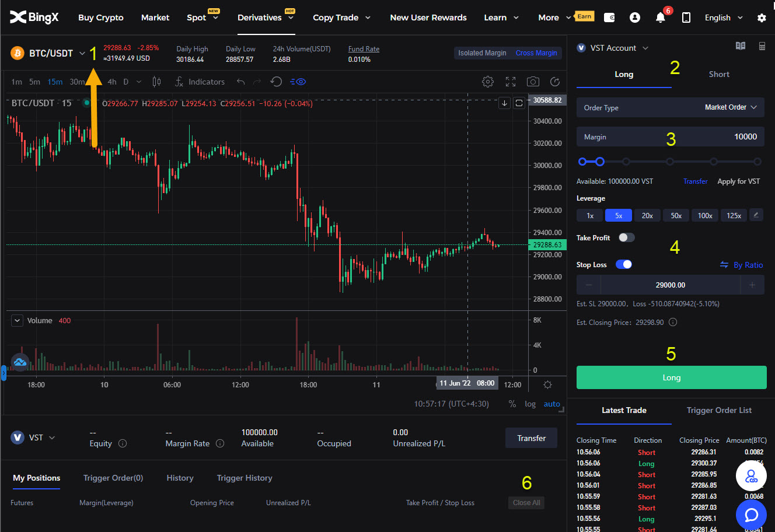Open the English language dropdown
The image size is (775, 532).
(x=724, y=17)
